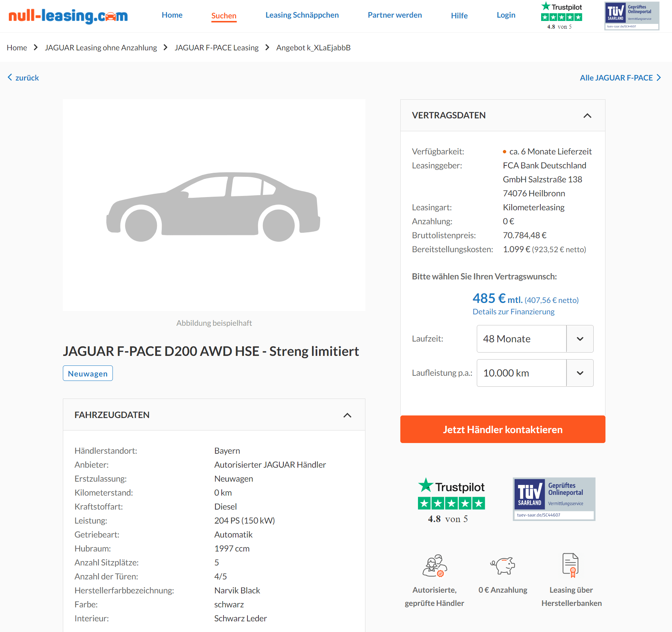The height and width of the screenshot is (632, 672).
Task: Click the large Trustpilot 4.8 rating widget
Action: [x=451, y=501]
